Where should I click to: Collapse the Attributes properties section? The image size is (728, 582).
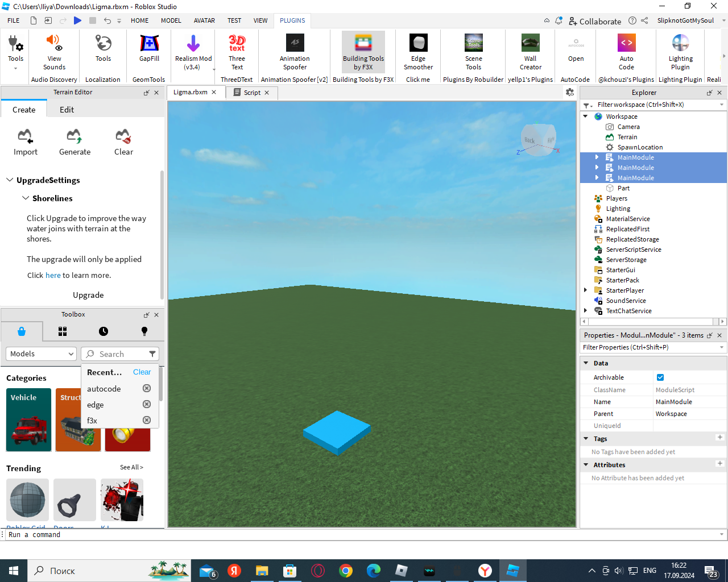[586, 464]
